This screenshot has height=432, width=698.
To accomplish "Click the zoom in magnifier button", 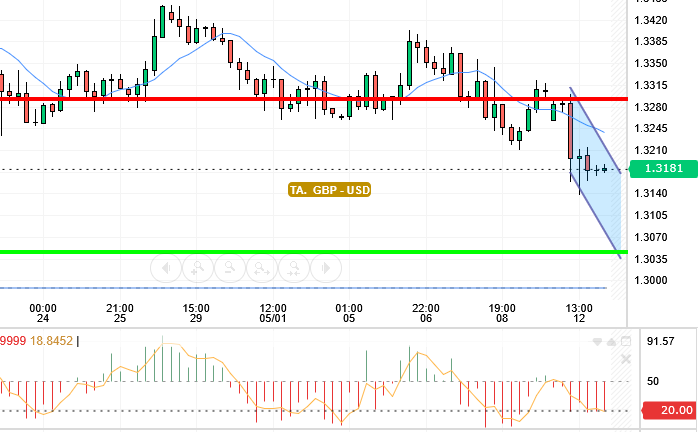I will [x=198, y=268].
